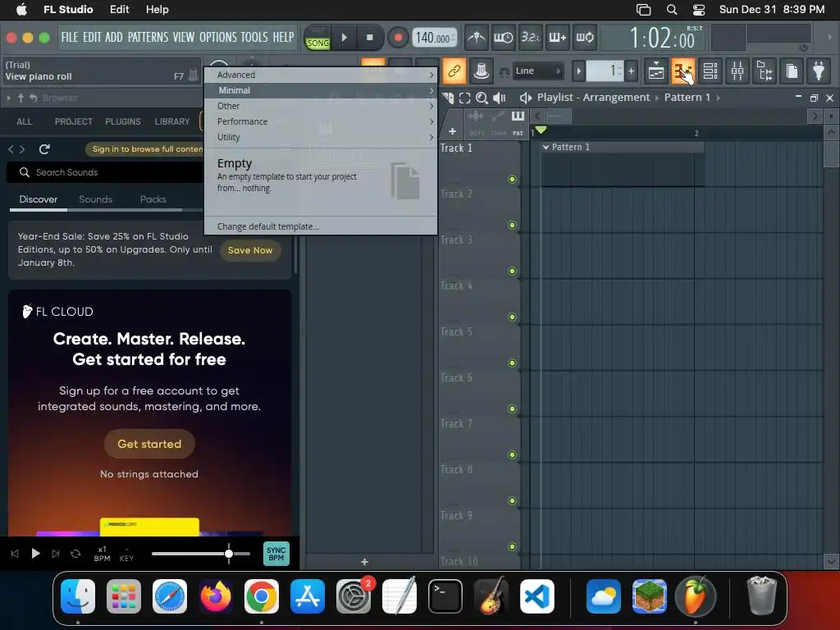Image resolution: width=840 pixels, height=630 pixels.
Task: Toggle loop recording icon
Action: point(585,38)
